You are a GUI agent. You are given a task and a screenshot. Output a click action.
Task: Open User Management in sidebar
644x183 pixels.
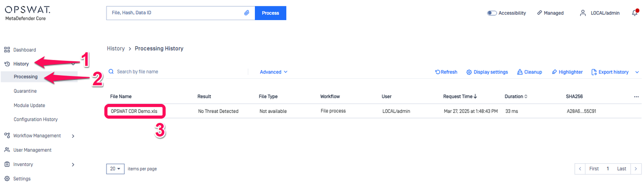coord(32,150)
